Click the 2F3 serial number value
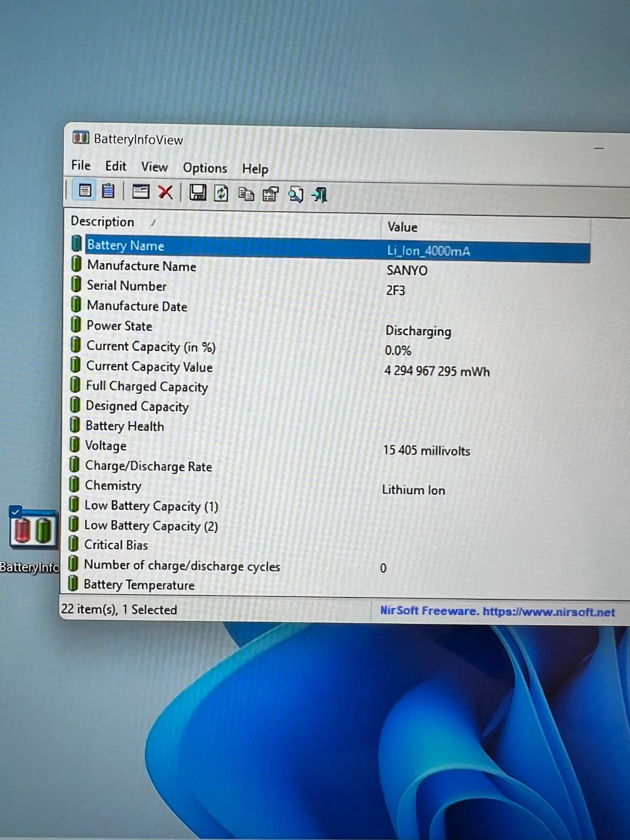630x840 pixels. 396,291
